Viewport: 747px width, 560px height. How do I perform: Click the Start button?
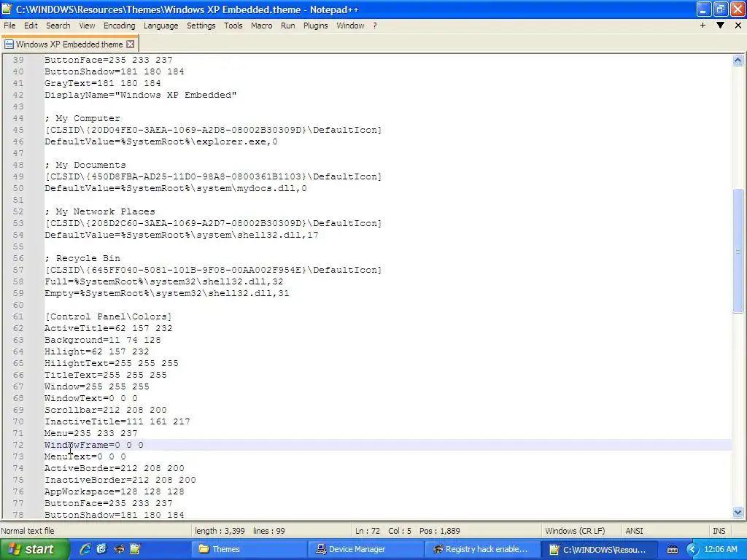(34, 549)
